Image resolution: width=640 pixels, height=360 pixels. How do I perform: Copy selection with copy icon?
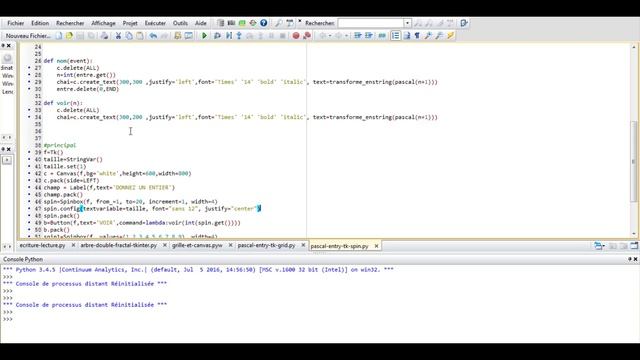[129, 36]
